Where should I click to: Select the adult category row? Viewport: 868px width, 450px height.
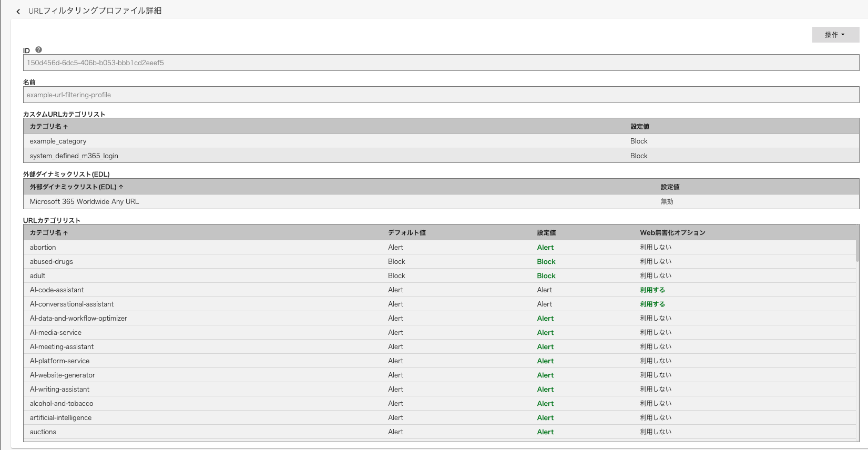pos(440,275)
